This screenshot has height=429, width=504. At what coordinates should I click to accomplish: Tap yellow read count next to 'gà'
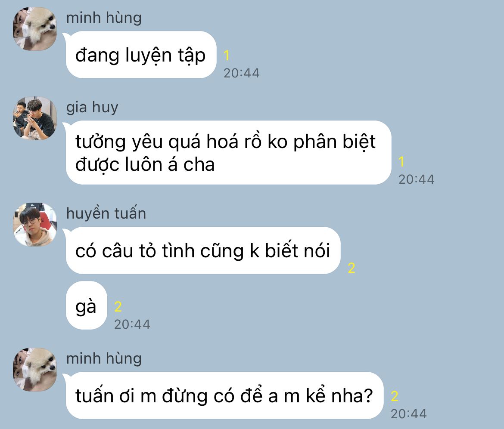(118, 307)
